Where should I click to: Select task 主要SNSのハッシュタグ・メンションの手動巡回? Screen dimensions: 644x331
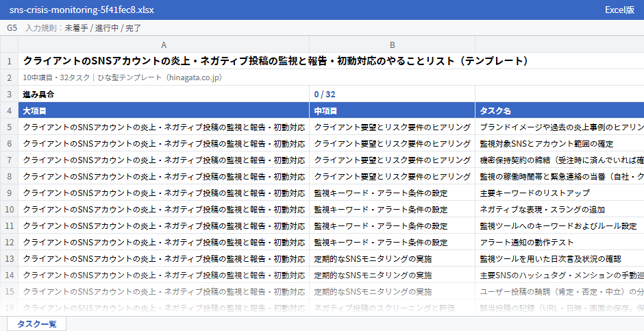click(x=560, y=275)
